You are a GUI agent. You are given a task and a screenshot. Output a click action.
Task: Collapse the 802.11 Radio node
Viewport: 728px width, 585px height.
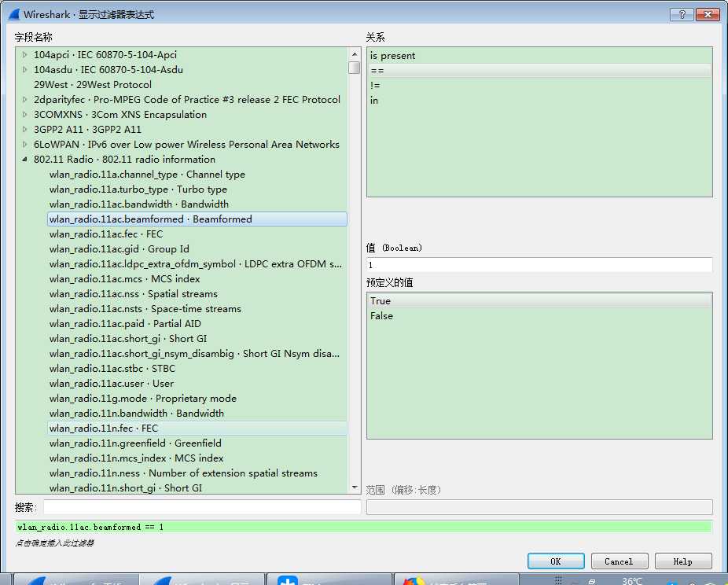(24, 160)
